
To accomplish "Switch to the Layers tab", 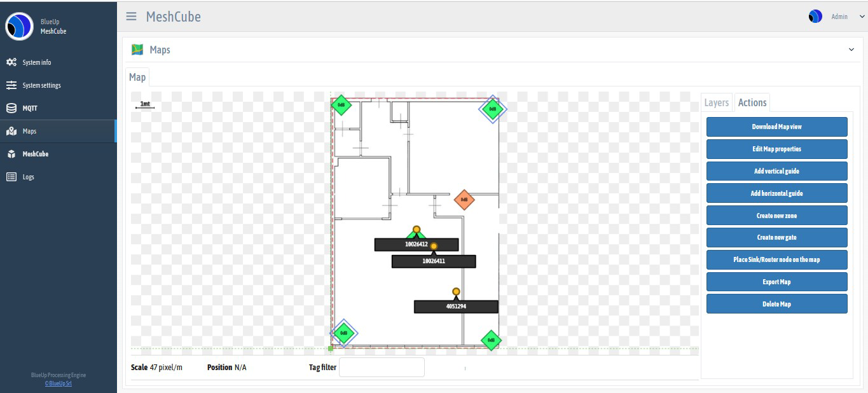I will click(x=716, y=102).
